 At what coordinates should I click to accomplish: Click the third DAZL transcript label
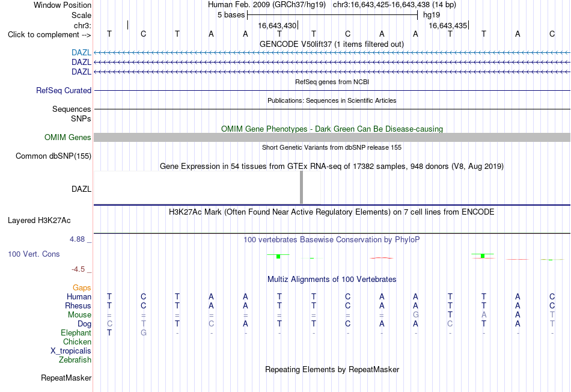click(x=81, y=72)
